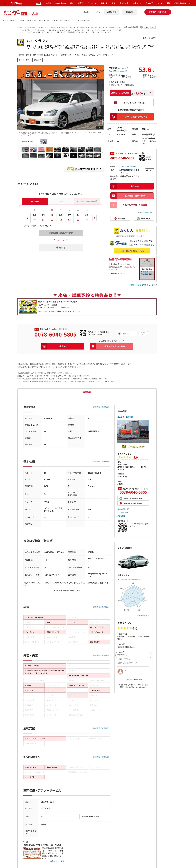The height and width of the screenshot is (868, 196).
Task: Select the 5/7 reservation date circle
Action: (69, 220)
